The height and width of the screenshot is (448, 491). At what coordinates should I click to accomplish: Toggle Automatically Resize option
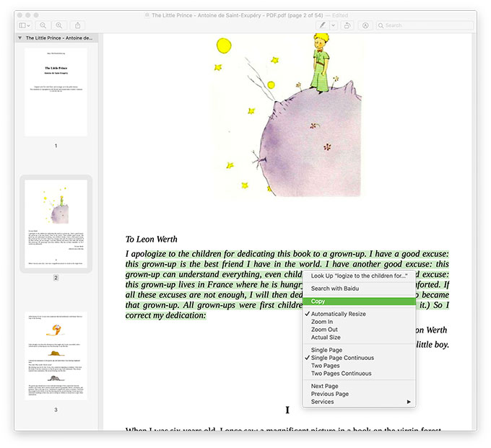coord(338,315)
